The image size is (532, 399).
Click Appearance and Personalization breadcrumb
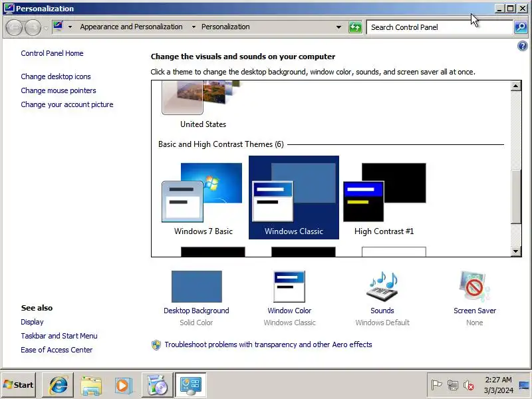coord(131,27)
